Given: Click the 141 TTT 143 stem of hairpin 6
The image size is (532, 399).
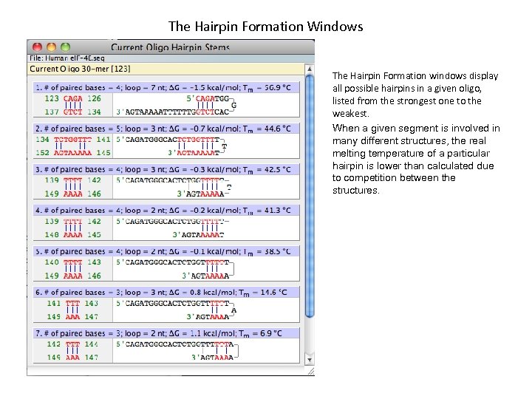Looking at the screenshot, I should [x=73, y=310].
